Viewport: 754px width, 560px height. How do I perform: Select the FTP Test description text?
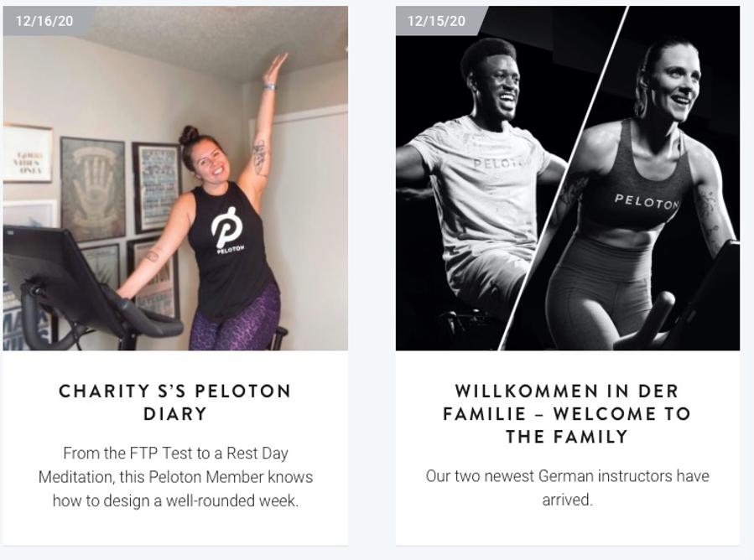click(174, 477)
